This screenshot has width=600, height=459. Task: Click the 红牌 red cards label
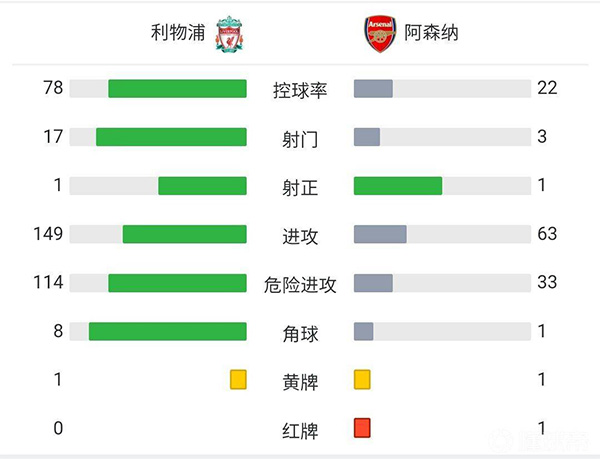click(300, 431)
